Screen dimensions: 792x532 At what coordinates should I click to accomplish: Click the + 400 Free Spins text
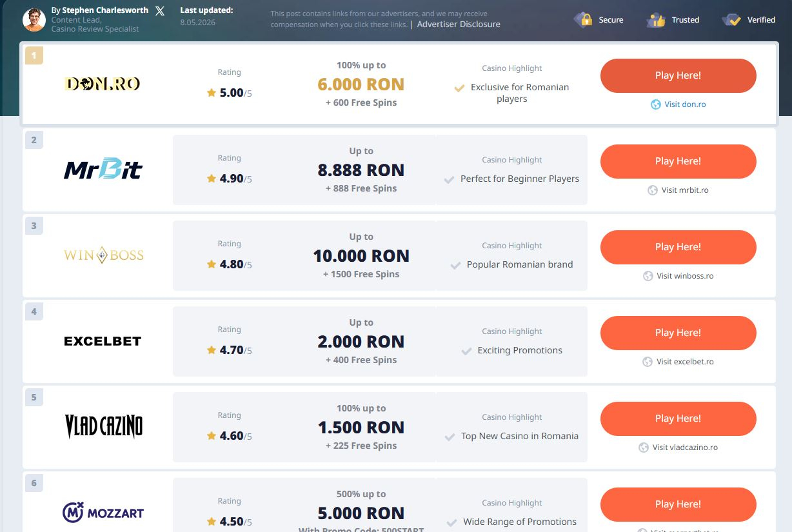[361, 360]
